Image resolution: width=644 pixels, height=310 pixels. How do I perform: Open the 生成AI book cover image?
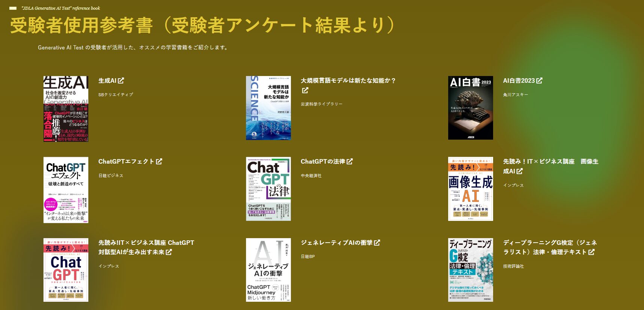tap(66, 109)
